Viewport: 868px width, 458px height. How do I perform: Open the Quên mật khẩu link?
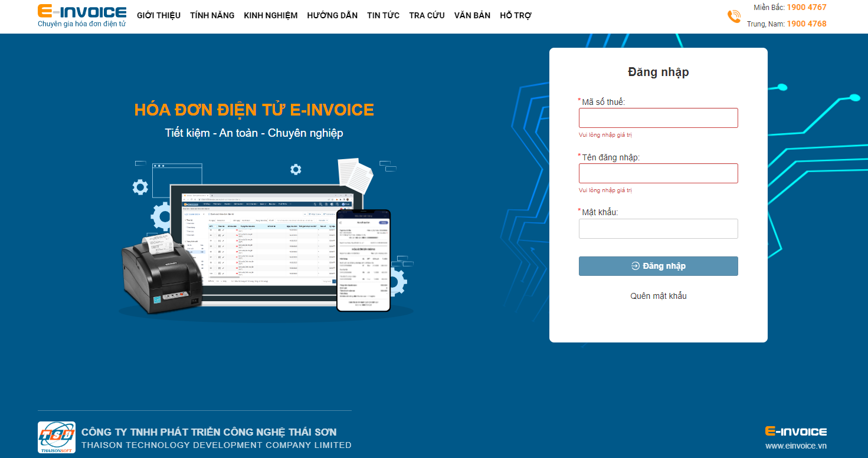tap(659, 296)
